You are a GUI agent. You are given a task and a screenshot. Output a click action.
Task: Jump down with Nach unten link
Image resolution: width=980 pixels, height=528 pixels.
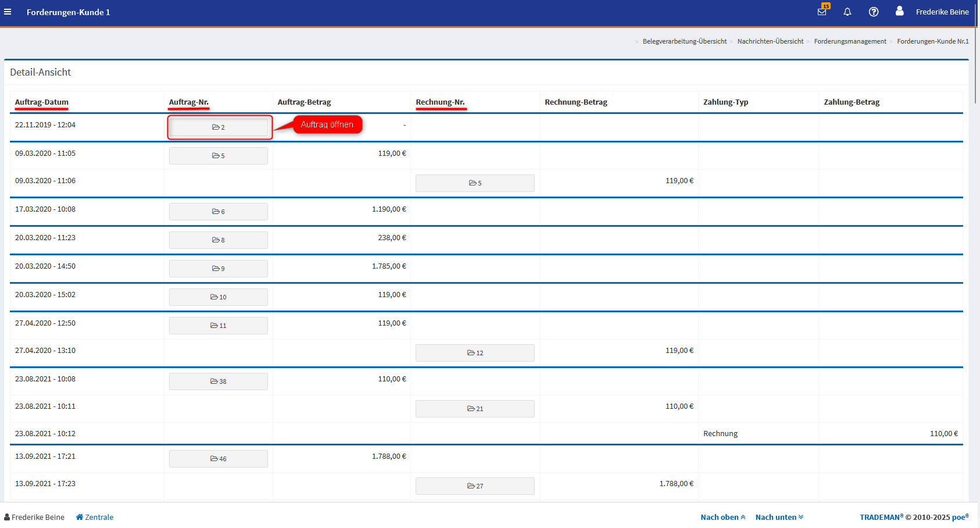(779, 518)
